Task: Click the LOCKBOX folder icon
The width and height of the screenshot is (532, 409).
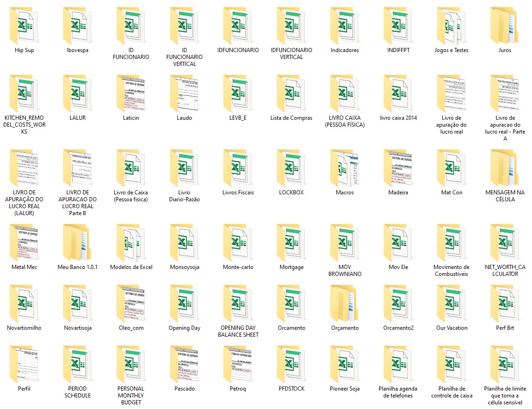Action: tap(291, 168)
